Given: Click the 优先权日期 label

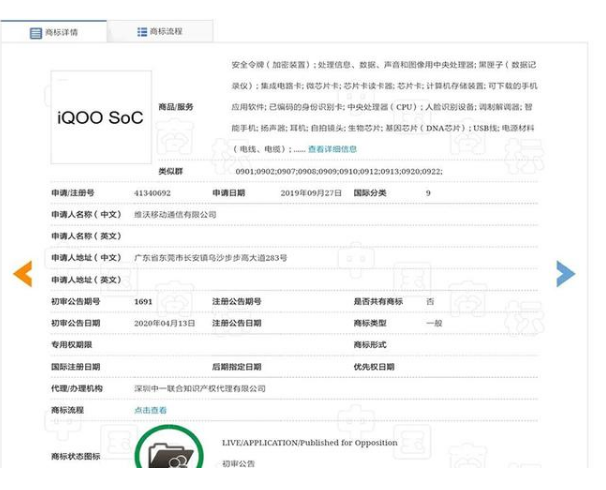Looking at the screenshot, I should point(374,367).
